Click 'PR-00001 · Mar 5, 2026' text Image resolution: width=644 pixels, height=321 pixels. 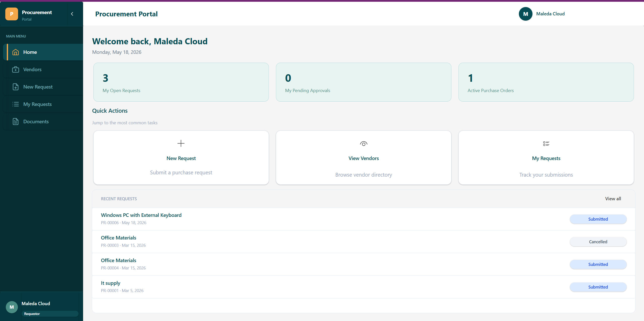122,291
